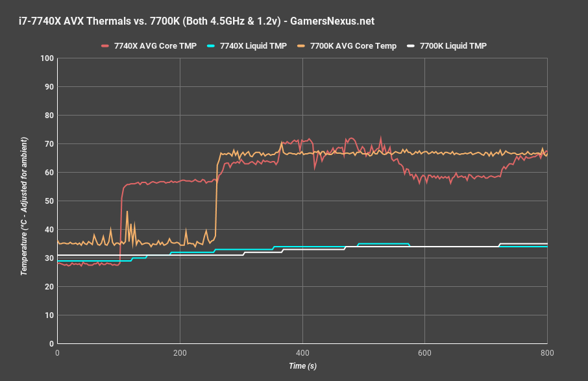Click the 100 mark on the temperature axis
The height and width of the screenshot is (381, 588).
pyautogui.click(x=46, y=58)
